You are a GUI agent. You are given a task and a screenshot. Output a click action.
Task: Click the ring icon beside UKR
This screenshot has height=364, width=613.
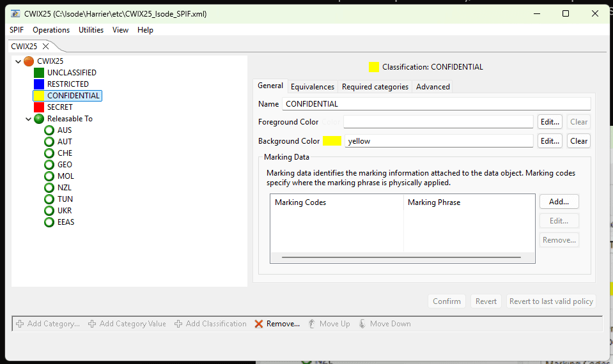[x=49, y=211]
